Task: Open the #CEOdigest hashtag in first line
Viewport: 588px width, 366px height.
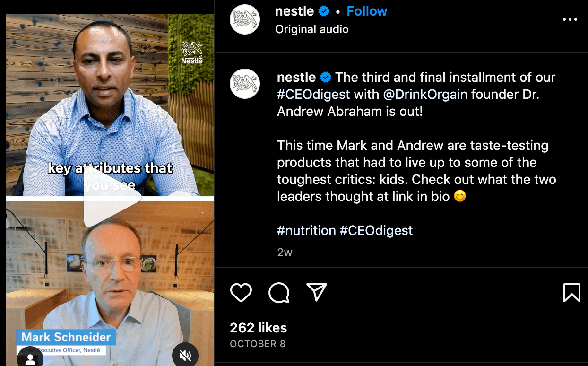Action: tap(313, 95)
